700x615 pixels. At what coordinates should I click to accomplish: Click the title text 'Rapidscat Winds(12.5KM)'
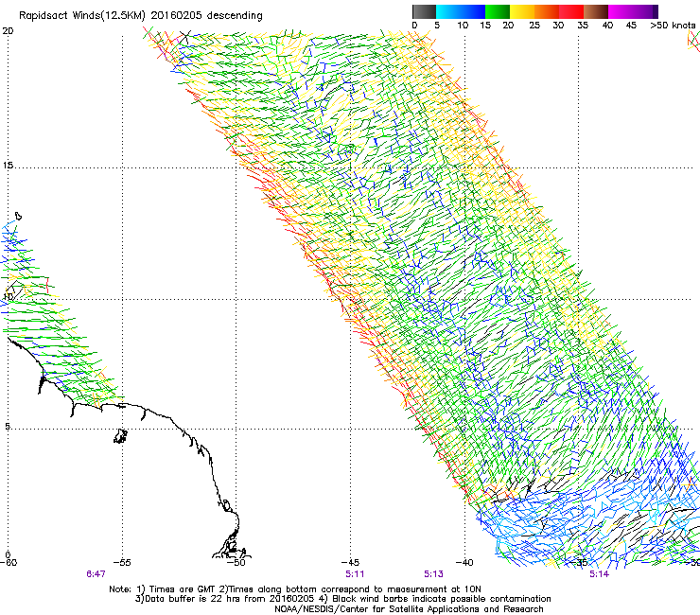82,16
